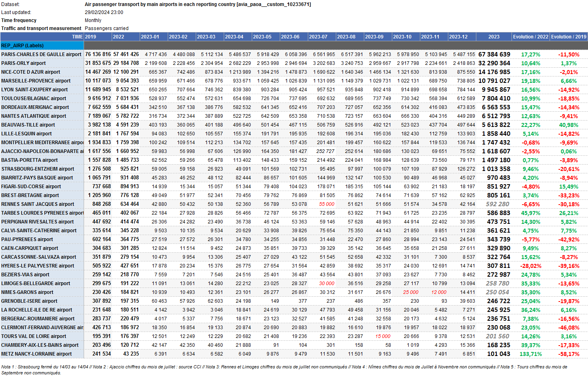Select the 'BORDEAUX-MERIGNAC airport' row label

pyautogui.click(x=35, y=107)
